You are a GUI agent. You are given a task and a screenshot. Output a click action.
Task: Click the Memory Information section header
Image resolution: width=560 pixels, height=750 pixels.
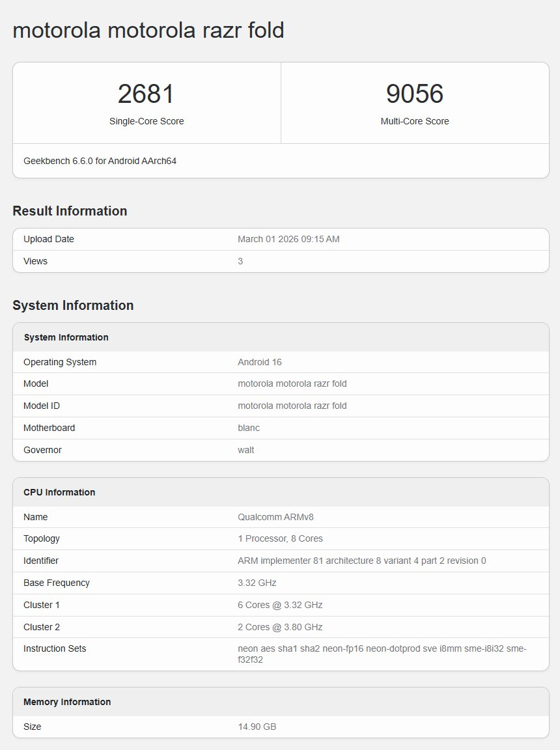[x=68, y=702]
